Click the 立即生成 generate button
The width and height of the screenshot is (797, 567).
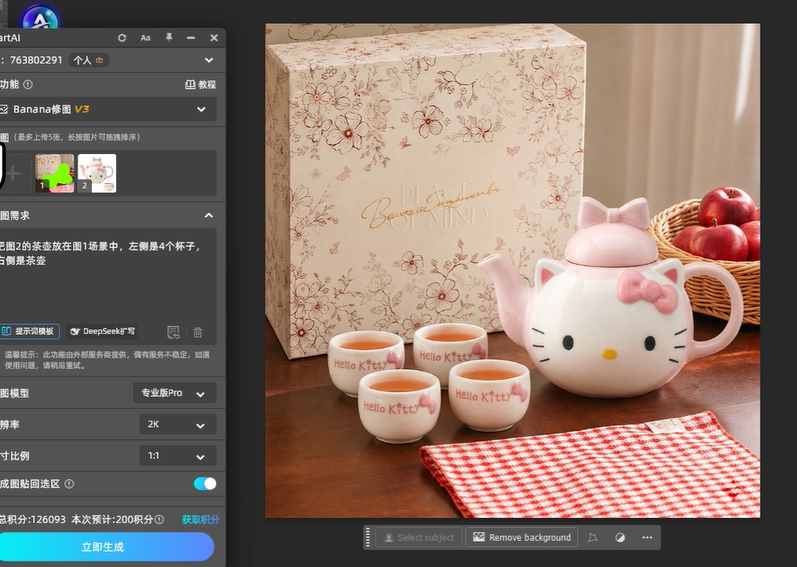pyautogui.click(x=103, y=547)
